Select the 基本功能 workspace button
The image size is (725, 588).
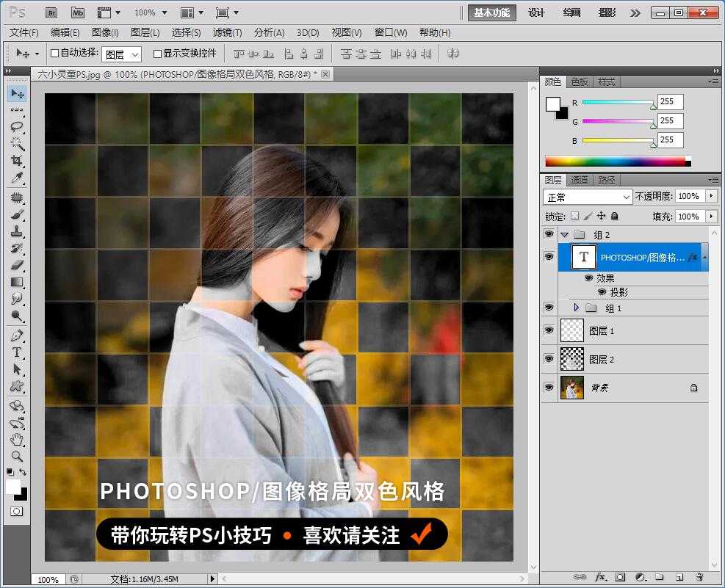(492, 13)
